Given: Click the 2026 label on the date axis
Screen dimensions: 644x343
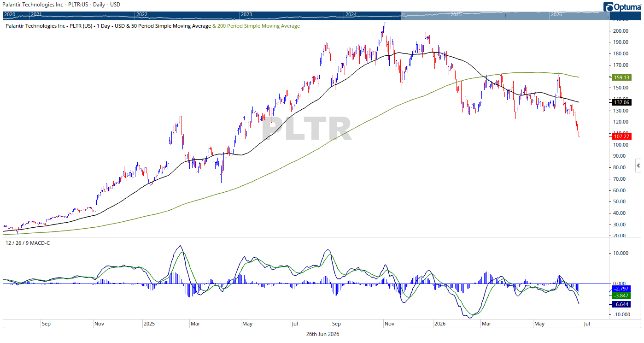Looking at the screenshot, I should [x=440, y=324].
